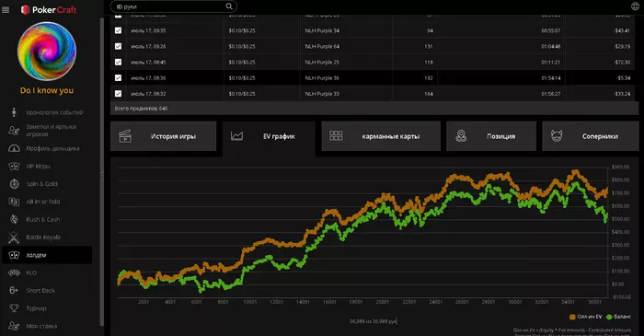This screenshot has height=336, width=644.
Task: Click the game history clapperboard icon
Action: pos(125,136)
